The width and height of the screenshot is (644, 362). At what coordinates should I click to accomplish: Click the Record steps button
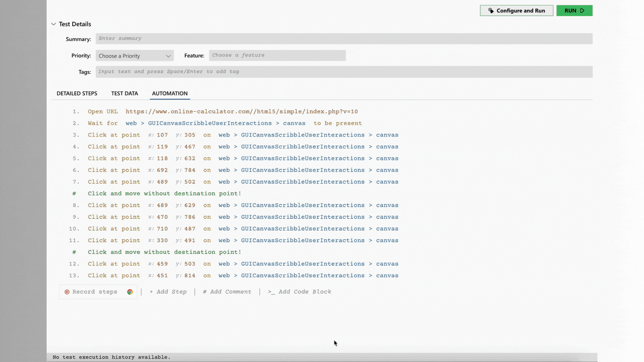pyautogui.click(x=94, y=292)
